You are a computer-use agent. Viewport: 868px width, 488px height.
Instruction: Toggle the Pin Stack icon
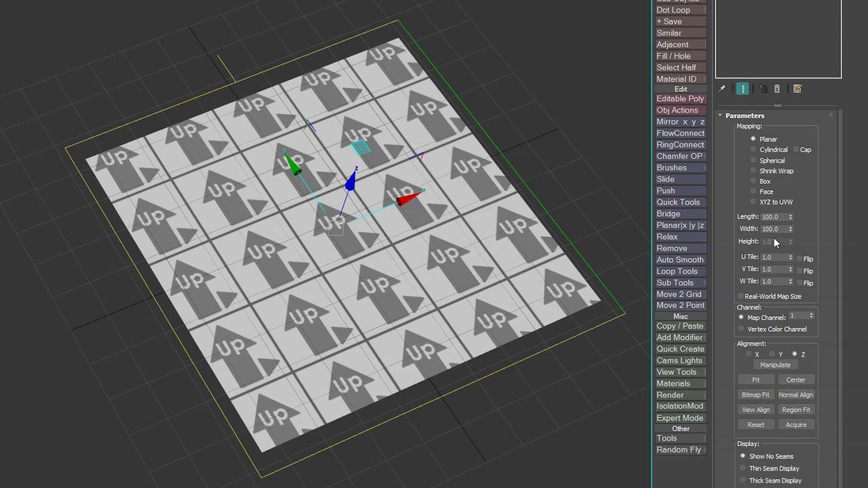tap(722, 89)
